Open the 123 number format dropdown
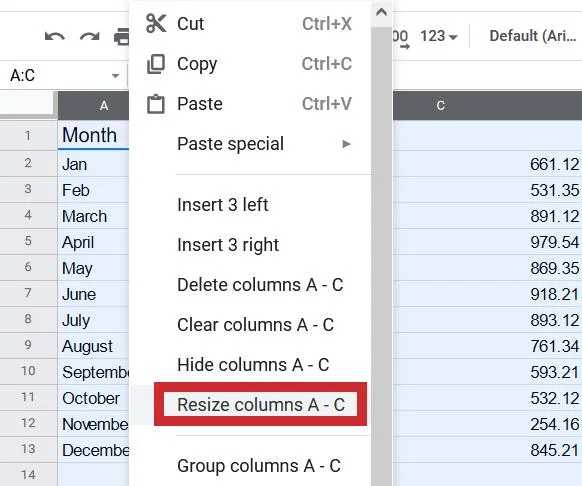The width and height of the screenshot is (582, 486). [438, 36]
